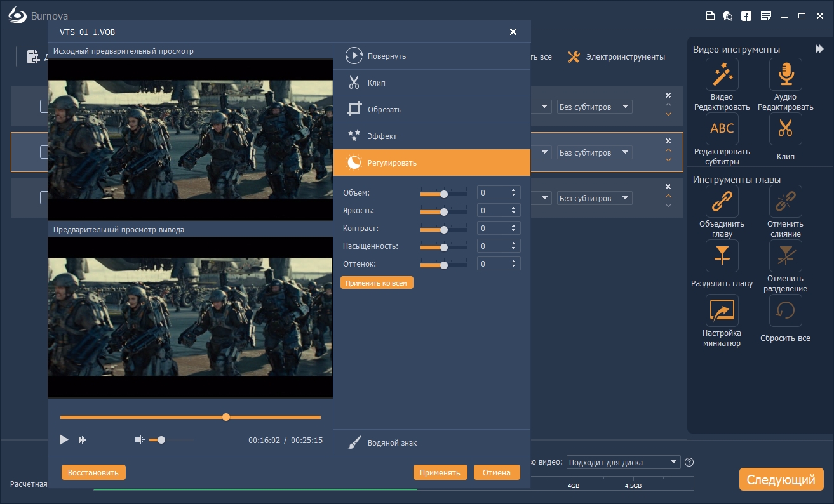Cancel the dialog with Отмена

[497, 472]
